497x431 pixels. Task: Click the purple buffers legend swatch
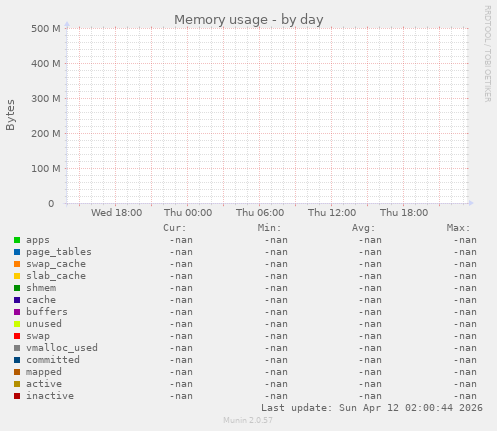(17, 312)
